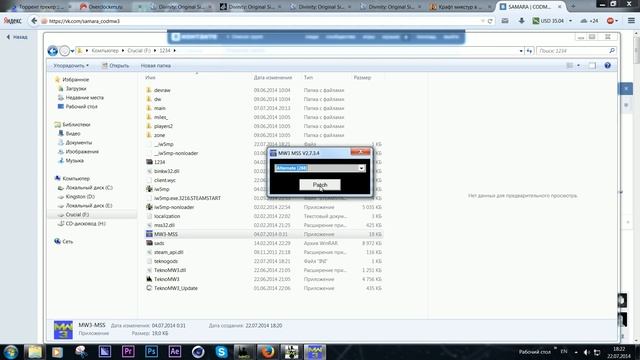The image size is (640, 360).
Task: Open Загрузки in the navigation pane
Action: (76, 89)
